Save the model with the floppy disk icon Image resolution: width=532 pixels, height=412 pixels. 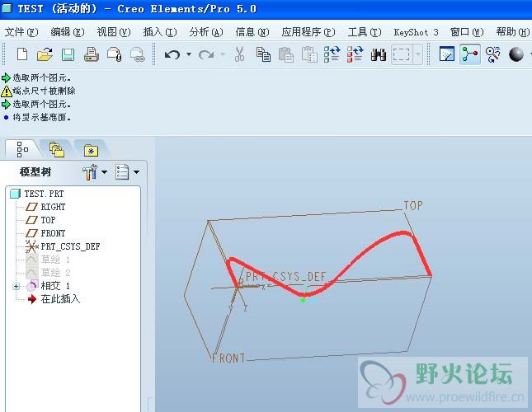pyautogui.click(x=68, y=54)
